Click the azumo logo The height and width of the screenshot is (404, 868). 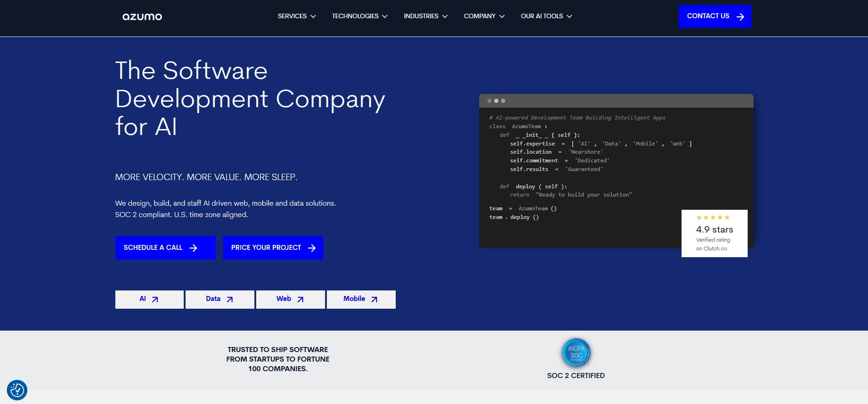click(142, 16)
